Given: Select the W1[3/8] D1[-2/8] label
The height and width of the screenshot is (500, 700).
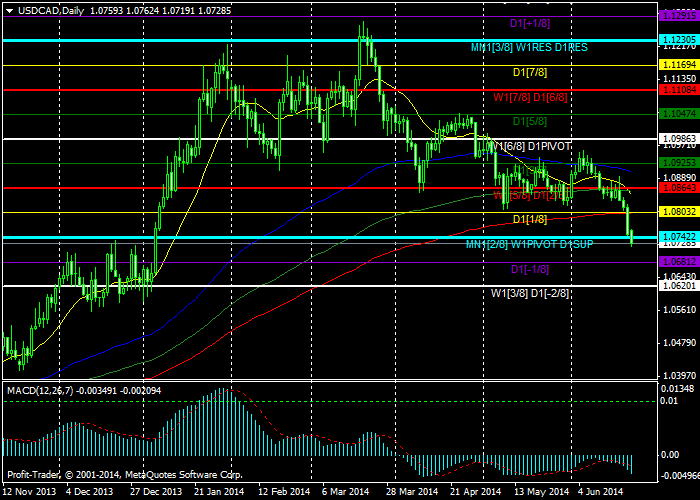Looking at the screenshot, I should (530, 293).
